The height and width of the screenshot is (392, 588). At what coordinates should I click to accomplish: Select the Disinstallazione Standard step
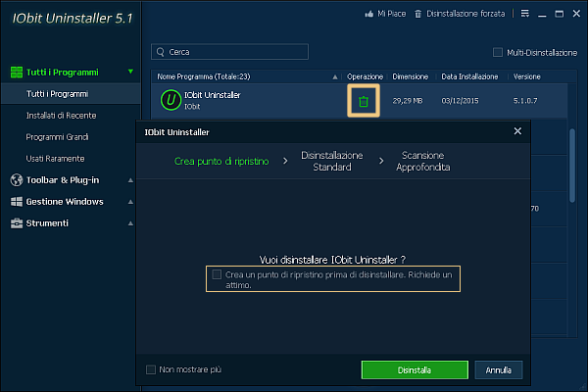point(332,161)
